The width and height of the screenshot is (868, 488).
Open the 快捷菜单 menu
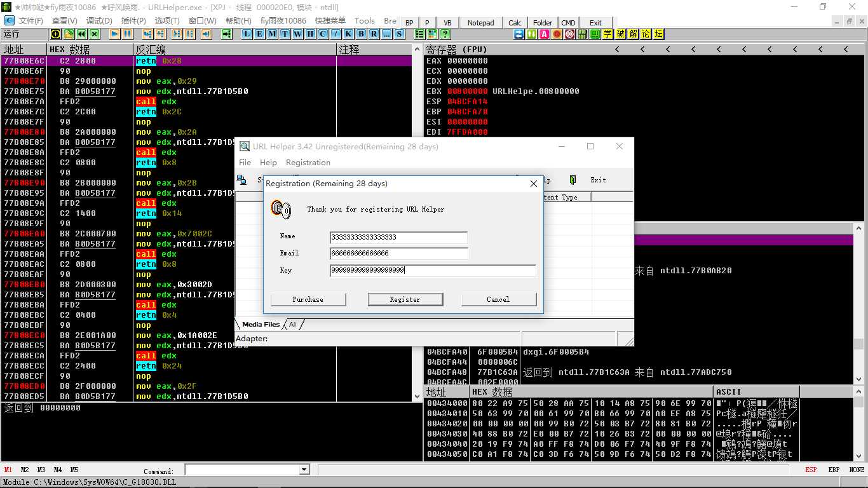coord(330,21)
